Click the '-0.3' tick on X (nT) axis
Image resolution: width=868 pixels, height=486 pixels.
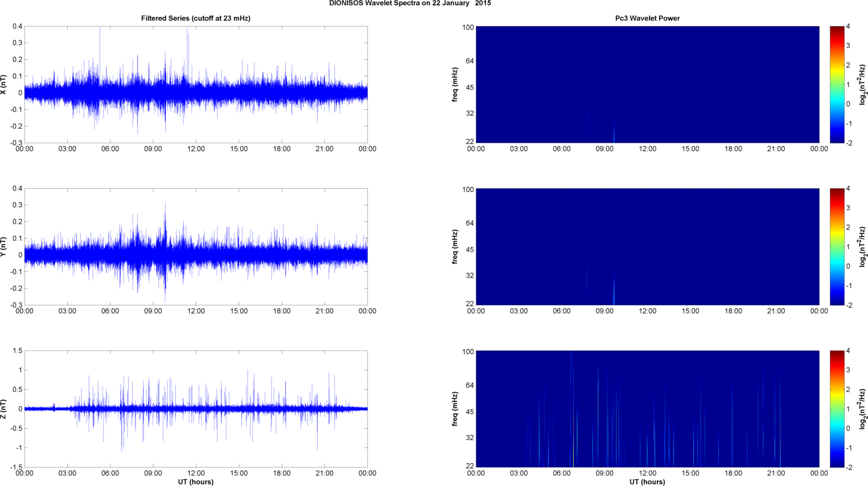click(x=16, y=143)
